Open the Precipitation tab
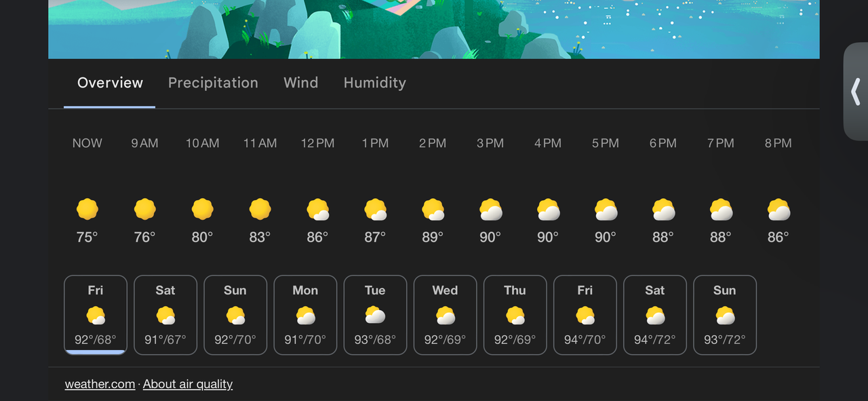The height and width of the screenshot is (401, 868). pos(213,83)
